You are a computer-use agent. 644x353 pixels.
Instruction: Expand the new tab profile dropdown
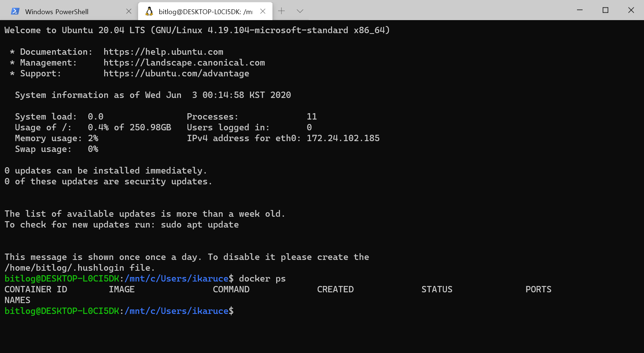(300, 11)
